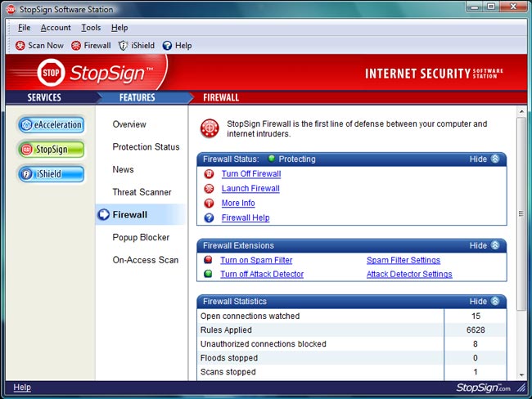
Task: Click the icon beside Launch Firewall
Action: coord(209,189)
